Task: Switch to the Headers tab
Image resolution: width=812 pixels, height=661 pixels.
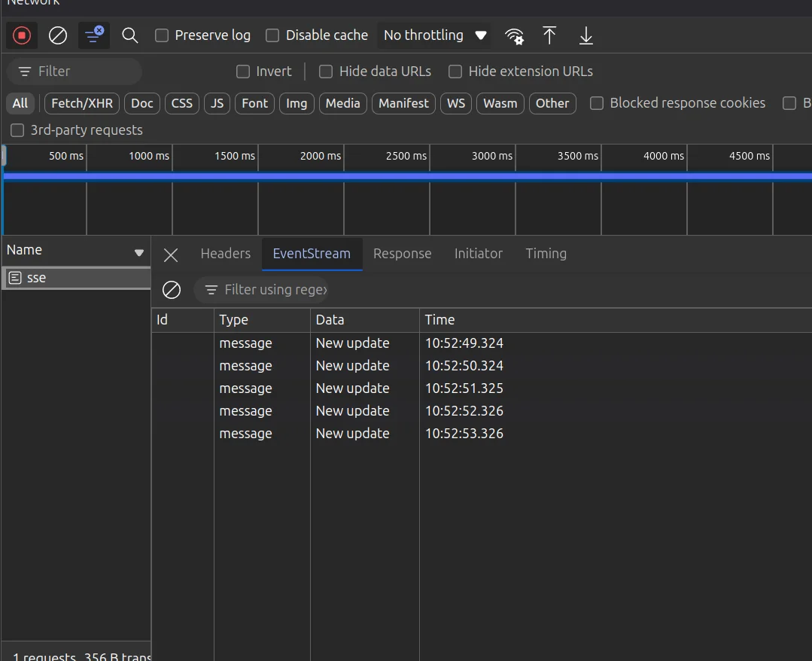Action: point(225,254)
